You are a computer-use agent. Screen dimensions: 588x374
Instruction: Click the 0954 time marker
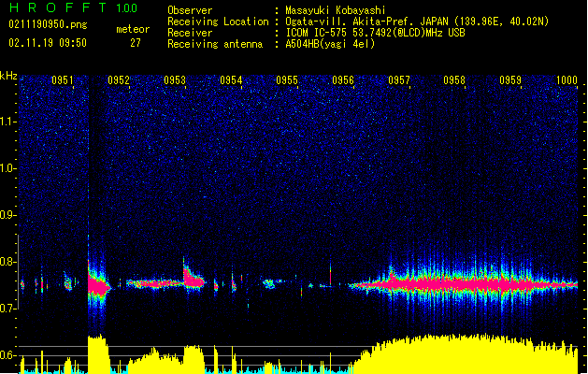point(231,80)
